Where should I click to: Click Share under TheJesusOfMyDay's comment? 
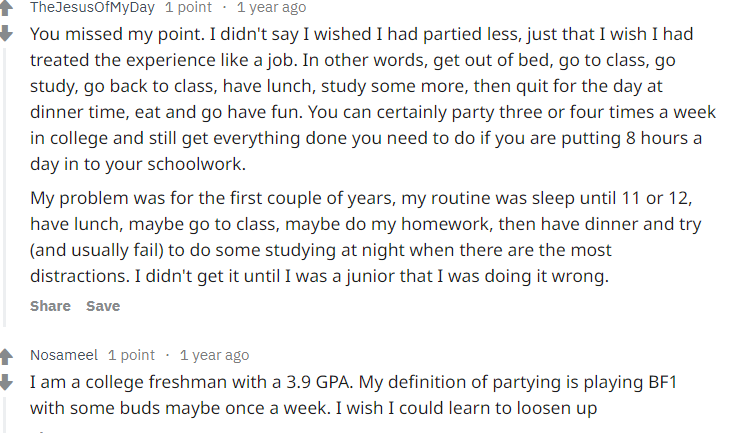50,306
